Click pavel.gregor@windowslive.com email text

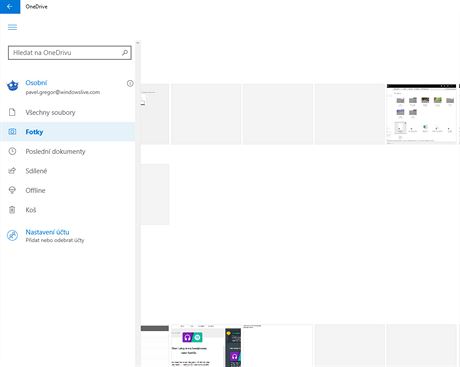(63, 92)
